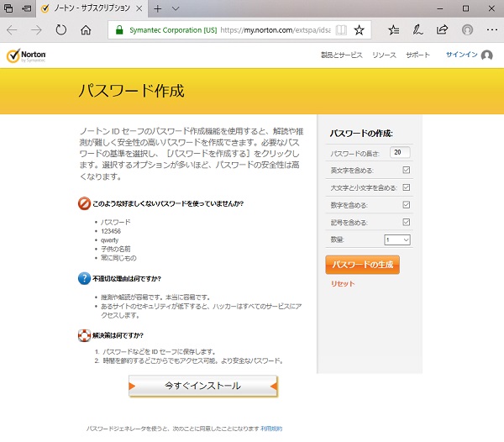Click パスワードの生成 button
Screen dimensions: 504x442
point(363,265)
